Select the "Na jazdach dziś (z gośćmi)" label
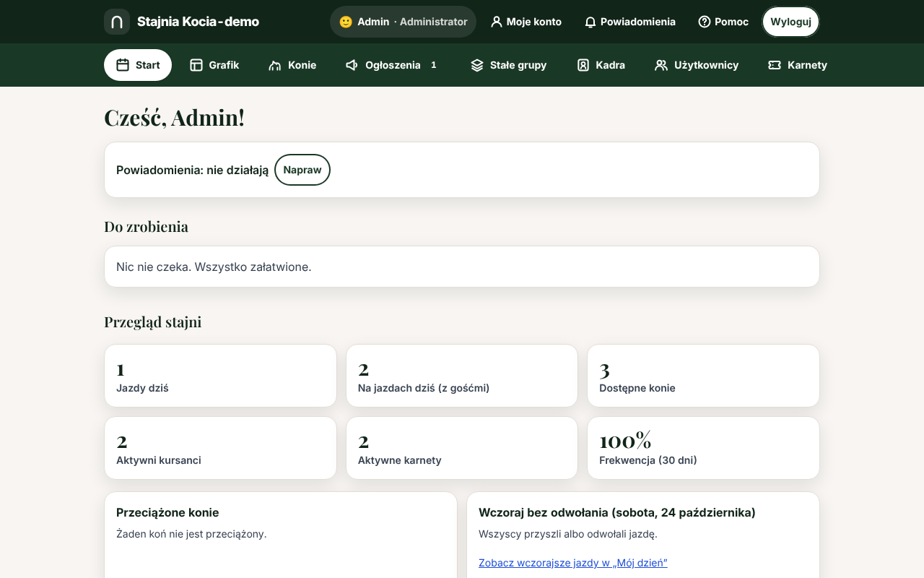 424,388
